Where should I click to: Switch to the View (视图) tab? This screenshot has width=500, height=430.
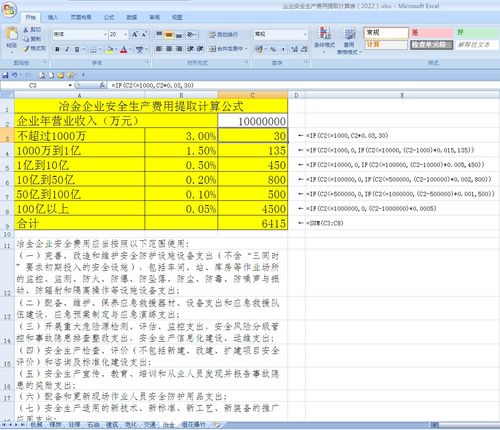point(177,17)
